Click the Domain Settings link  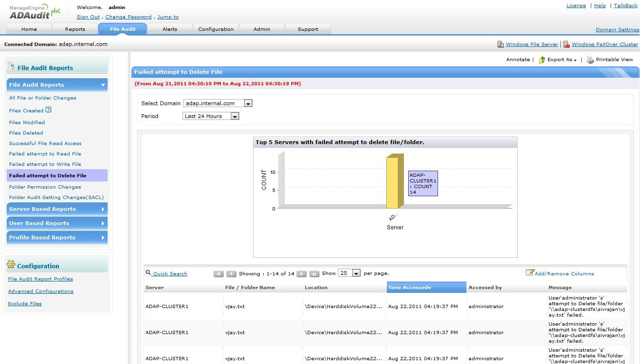click(617, 29)
